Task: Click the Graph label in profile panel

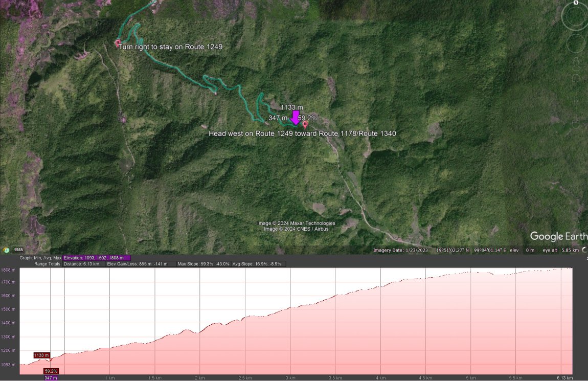Action: (x=27, y=257)
